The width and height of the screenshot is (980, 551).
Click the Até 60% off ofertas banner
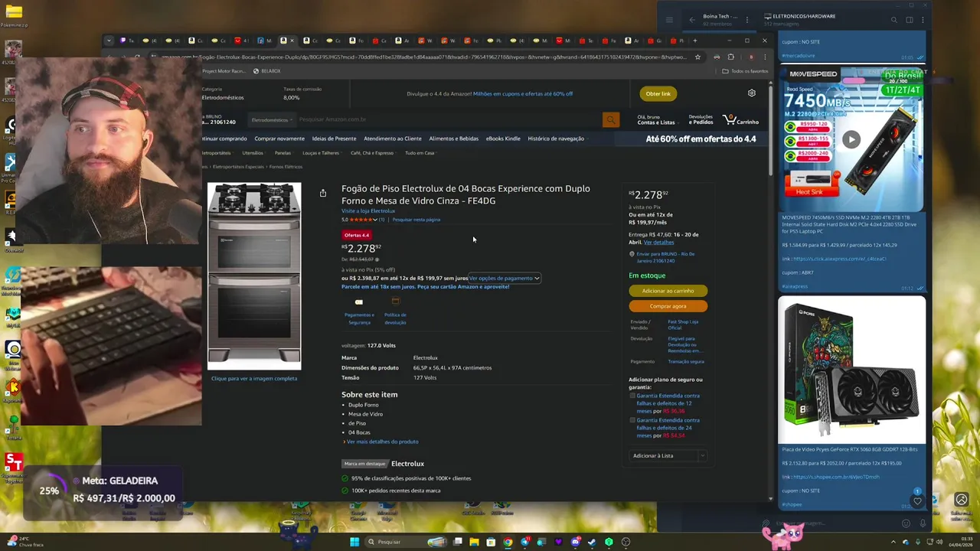pyautogui.click(x=701, y=139)
